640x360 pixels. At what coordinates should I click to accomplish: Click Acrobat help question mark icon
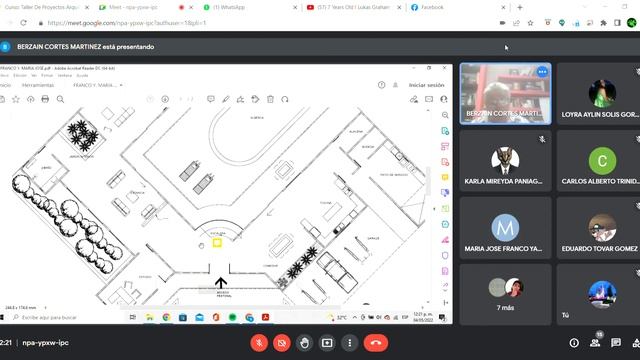pyautogui.click(x=381, y=85)
